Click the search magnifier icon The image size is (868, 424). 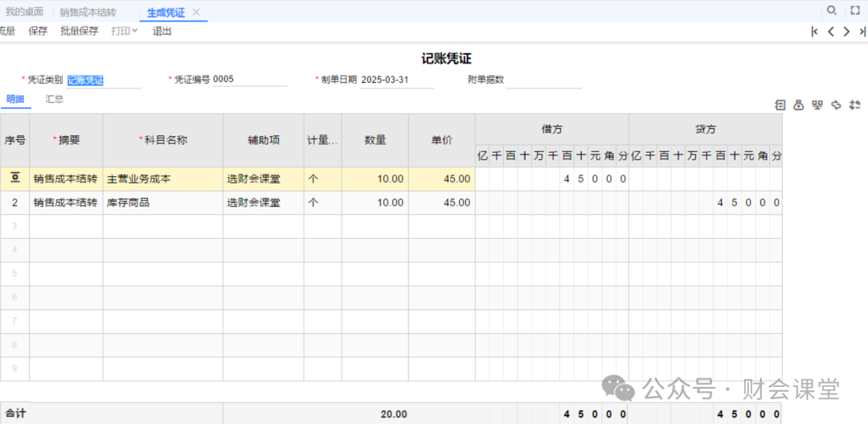click(x=832, y=10)
